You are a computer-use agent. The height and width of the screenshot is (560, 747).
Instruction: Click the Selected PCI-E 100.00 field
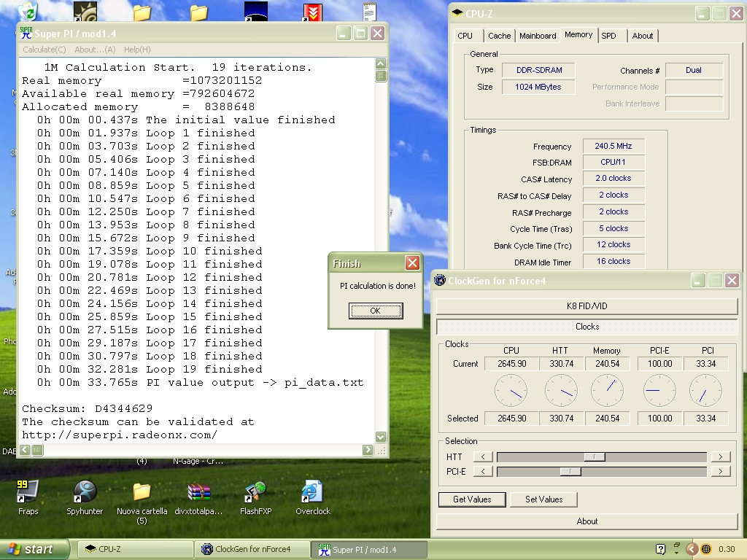point(659,418)
